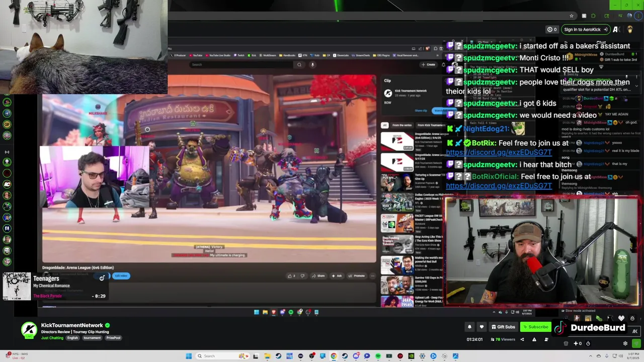Click the YouTube Create button

pos(428,64)
